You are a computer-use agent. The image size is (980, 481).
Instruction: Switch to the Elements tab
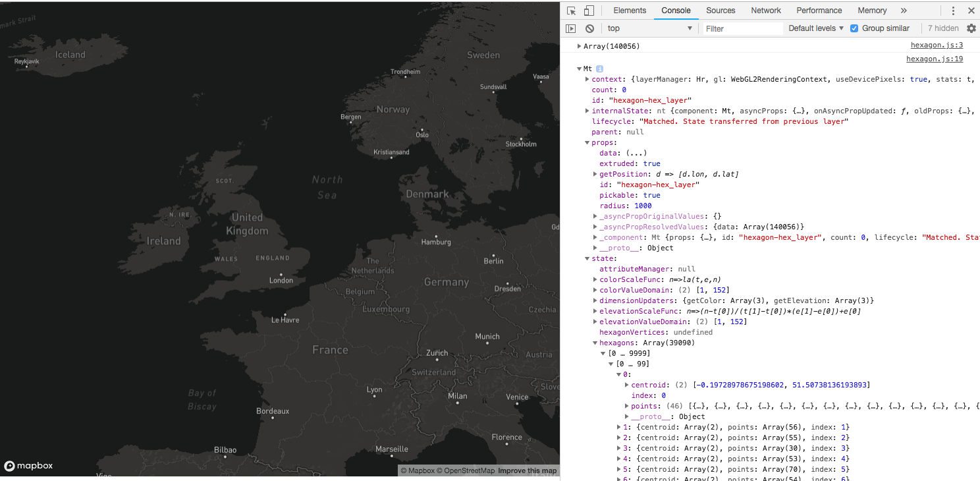[x=630, y=11]
